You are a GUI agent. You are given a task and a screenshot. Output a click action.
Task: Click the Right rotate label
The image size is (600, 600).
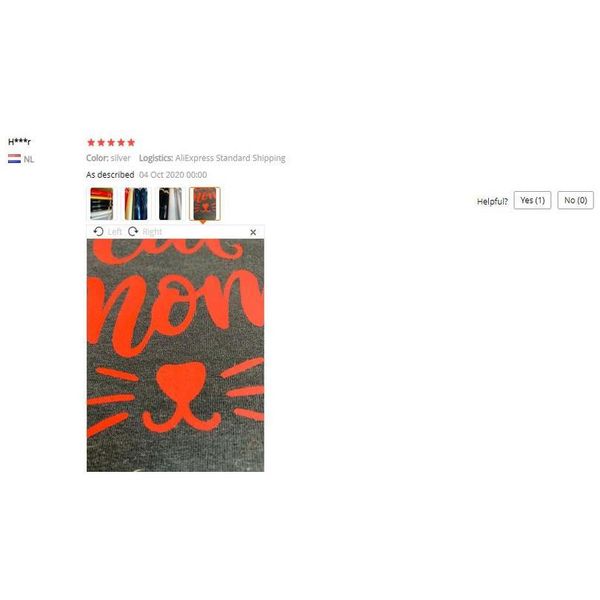[x=152, y=232]
